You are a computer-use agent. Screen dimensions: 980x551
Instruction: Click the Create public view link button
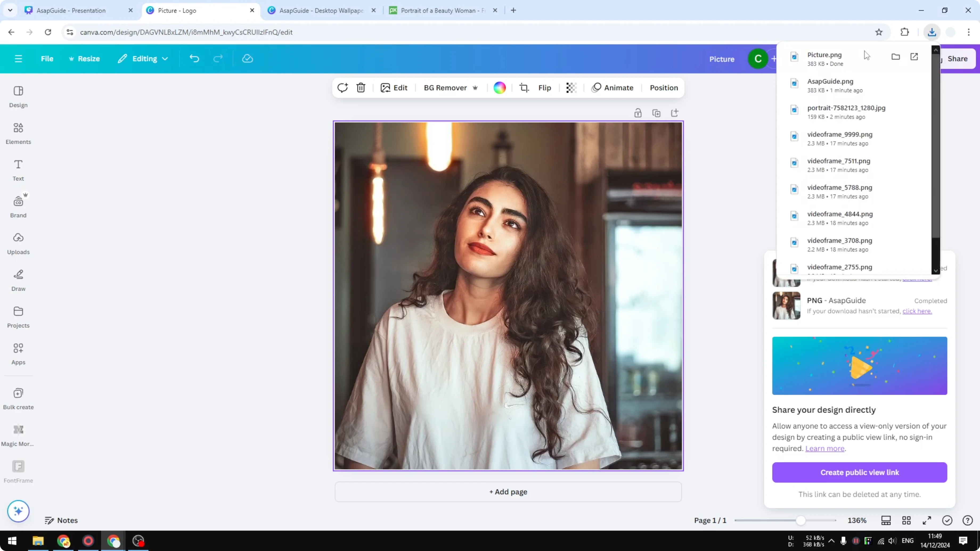[x=859, y=472]
